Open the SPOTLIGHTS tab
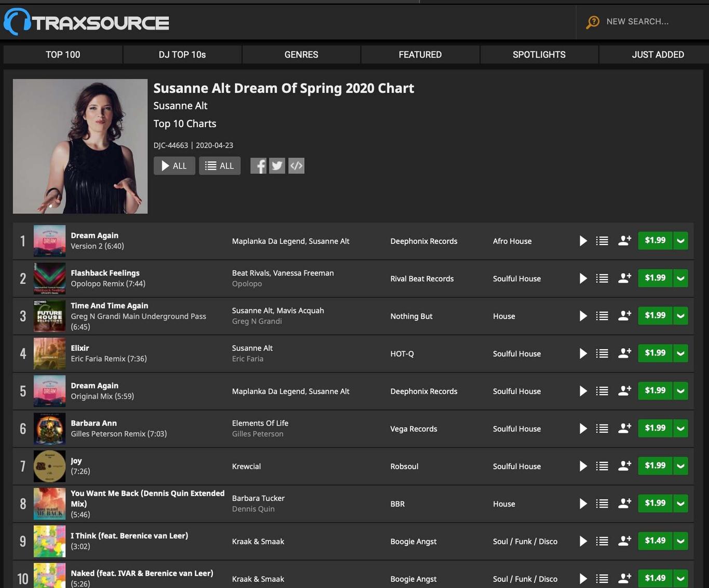Screen dimensions: 709x588 coord(539,54)
